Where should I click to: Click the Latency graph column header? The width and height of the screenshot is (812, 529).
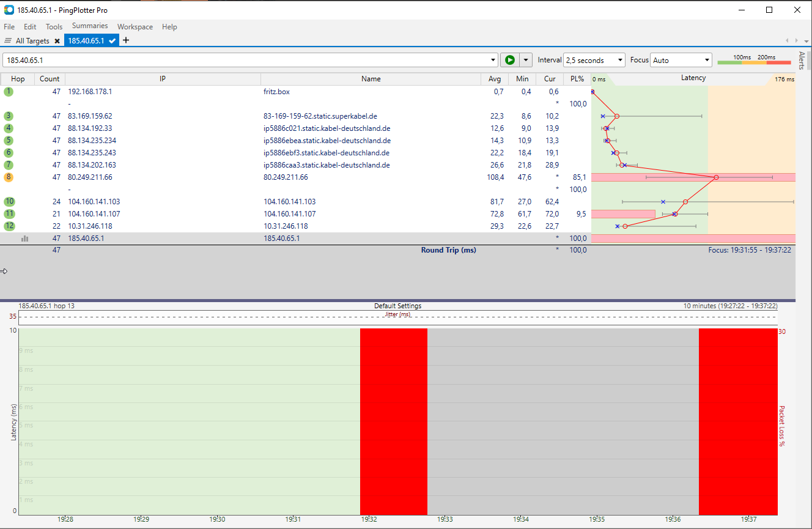693,78
